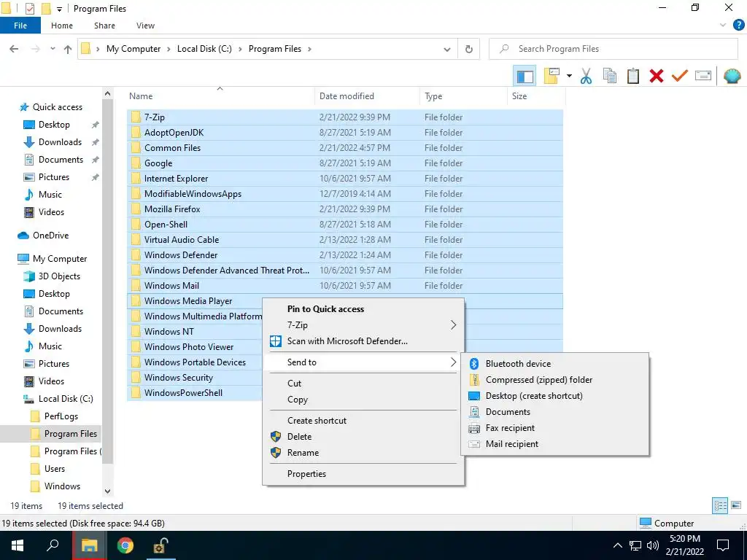Select Pin to Quick access menu entry
747x560 pixels.
pyautogui.click(x=363, y=309)
